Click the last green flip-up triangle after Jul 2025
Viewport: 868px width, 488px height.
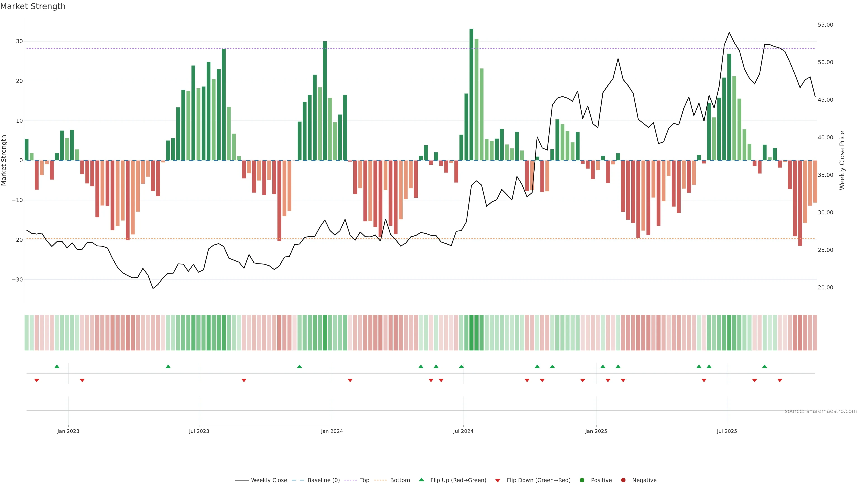(x=764, y=366)
